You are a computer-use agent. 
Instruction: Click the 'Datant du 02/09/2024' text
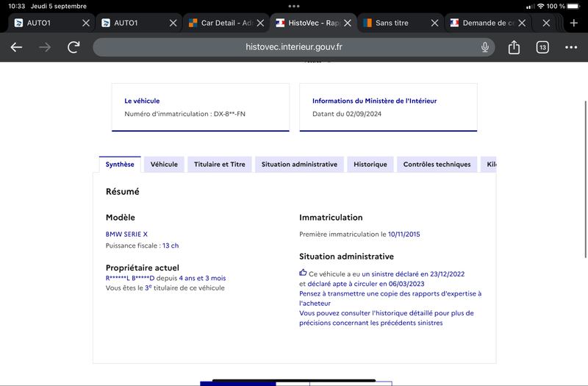347,114
